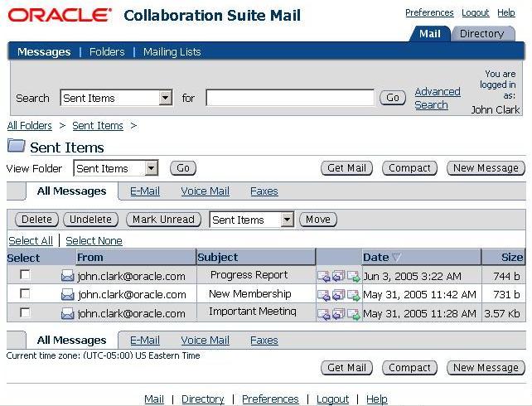Click the Delete button

click(36, 219)
